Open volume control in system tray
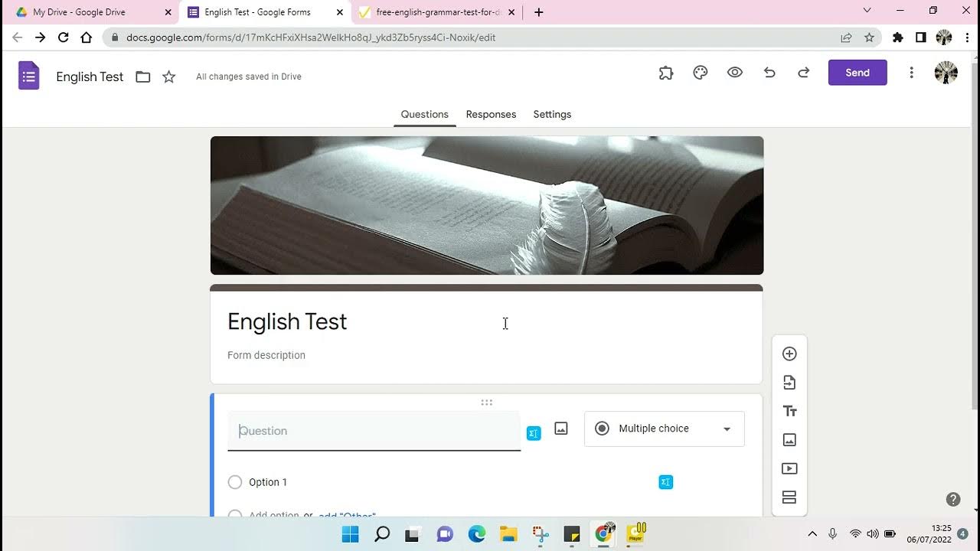The width and height of the screenshot is (980, 551). click(x=872, y=533)
